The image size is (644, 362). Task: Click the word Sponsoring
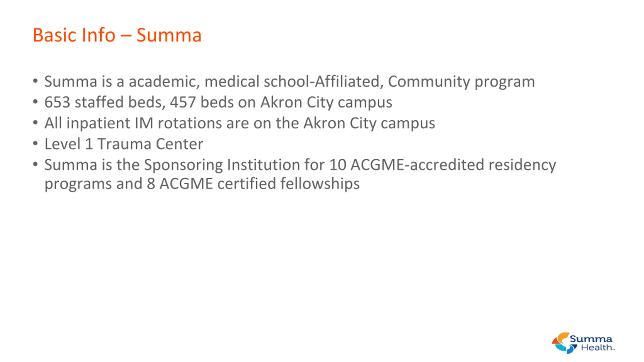tap(183, 165)
